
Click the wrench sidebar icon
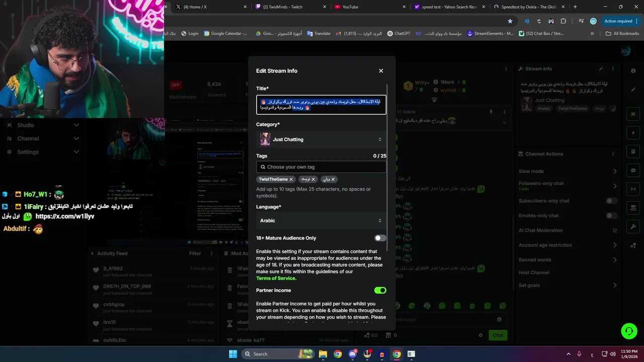pos(633,228)
